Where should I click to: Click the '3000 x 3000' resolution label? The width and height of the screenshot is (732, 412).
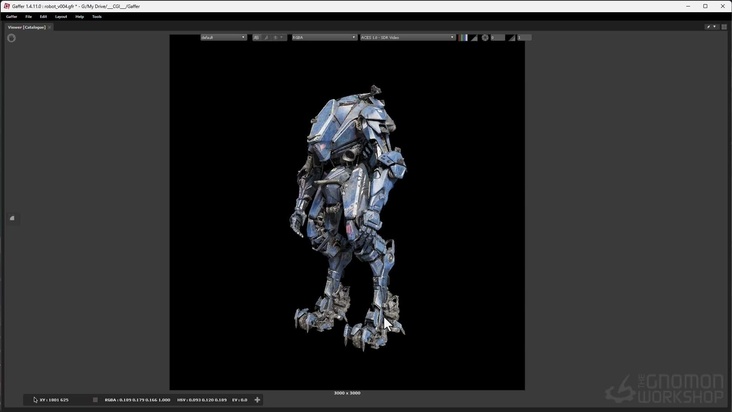347,393
